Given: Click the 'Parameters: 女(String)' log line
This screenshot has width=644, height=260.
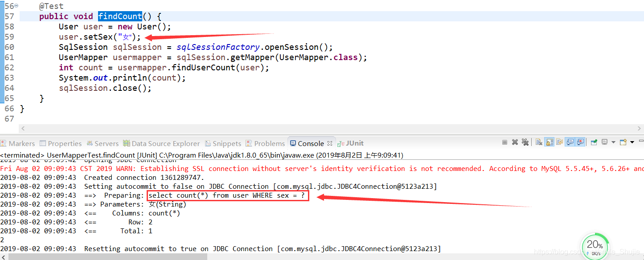Looking at the screenshot, I should (x=93, y=204).
